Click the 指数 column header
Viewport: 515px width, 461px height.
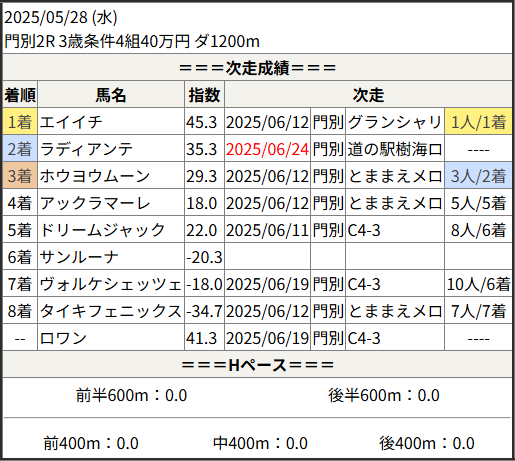tap(204, 95)
